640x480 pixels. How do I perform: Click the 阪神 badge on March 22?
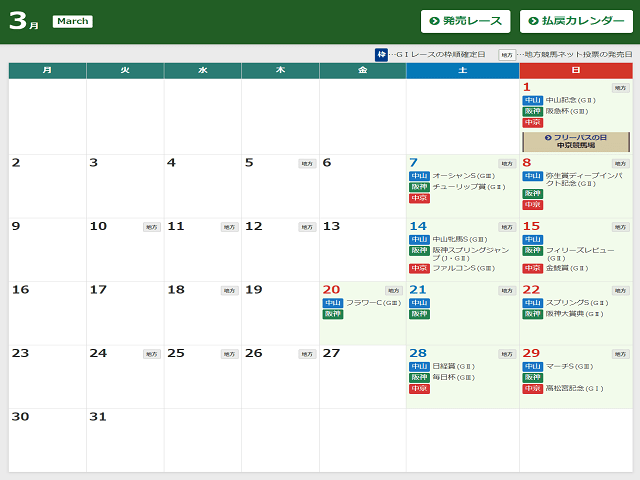(x=533, y=314)
